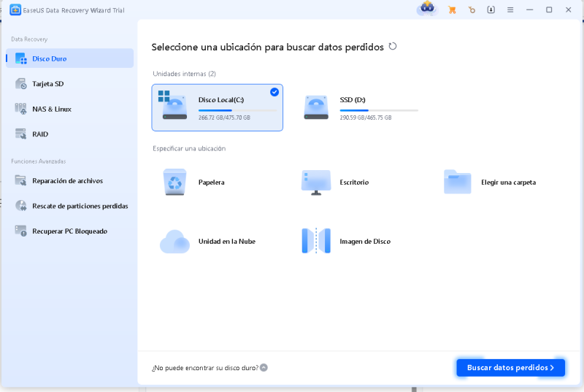
Task: Click Elegir una carpeta folder icon
Action: (x=458, y=182)
